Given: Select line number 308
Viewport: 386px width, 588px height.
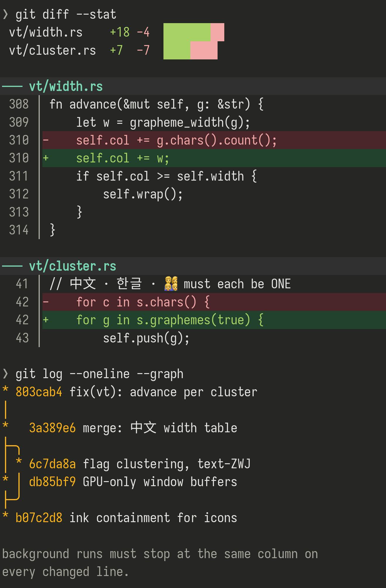Looking at the screenshot, I should point(19,104).
